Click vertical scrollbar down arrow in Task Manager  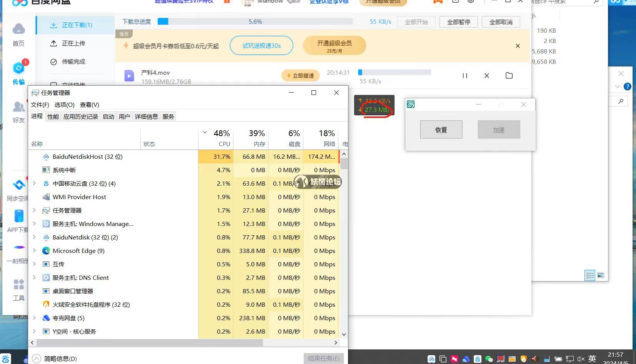coord(344,334)
